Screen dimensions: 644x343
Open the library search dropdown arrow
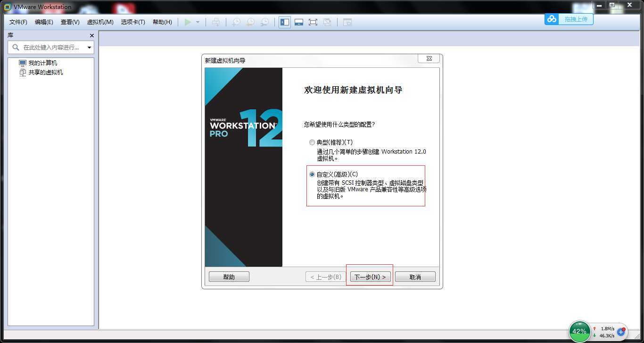89,48
